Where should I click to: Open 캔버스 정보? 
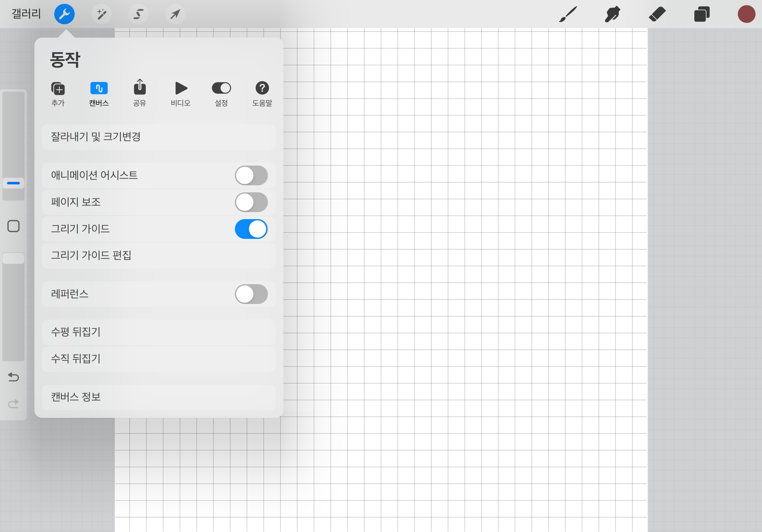click(x=159, y=397)
